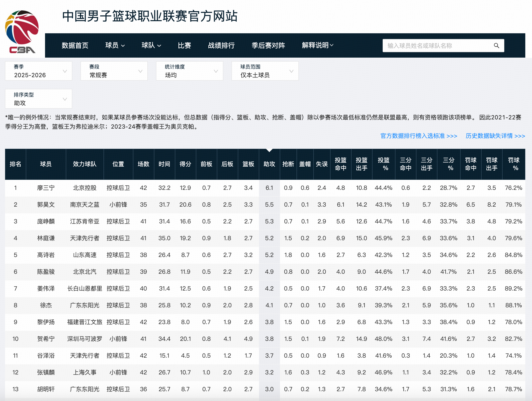532x401 pixels.
Task: Open the 战绩排行 page
Action: [x=221, y=46]
